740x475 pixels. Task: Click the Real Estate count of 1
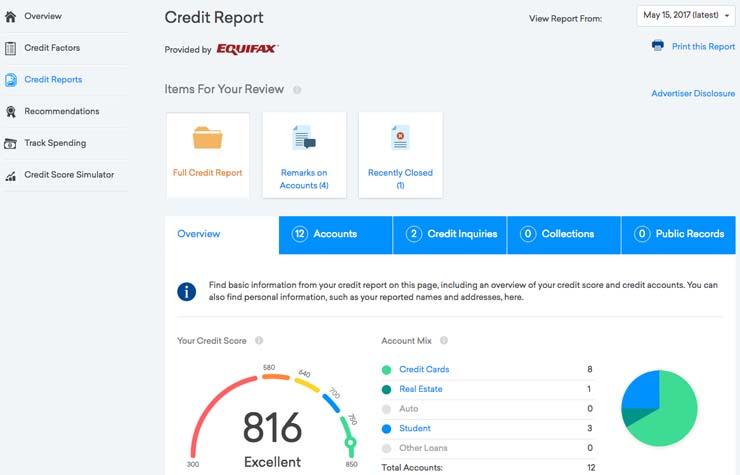589,389
